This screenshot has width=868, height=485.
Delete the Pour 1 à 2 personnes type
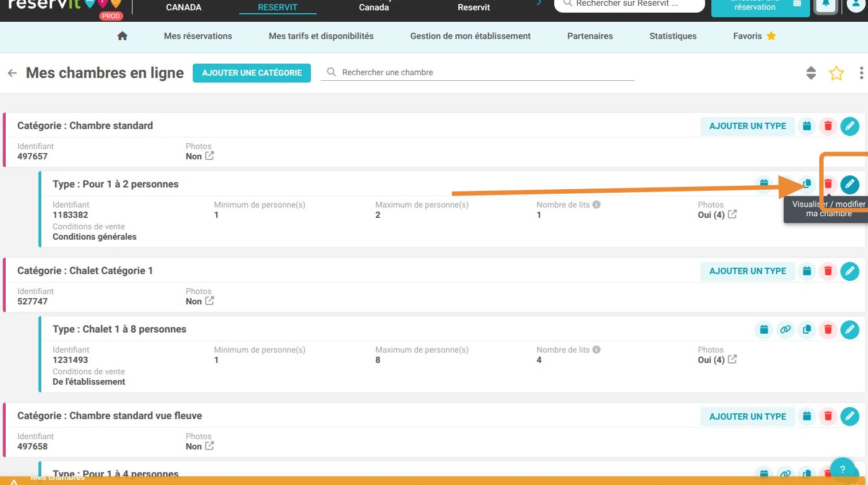click(x=828, y=184)
